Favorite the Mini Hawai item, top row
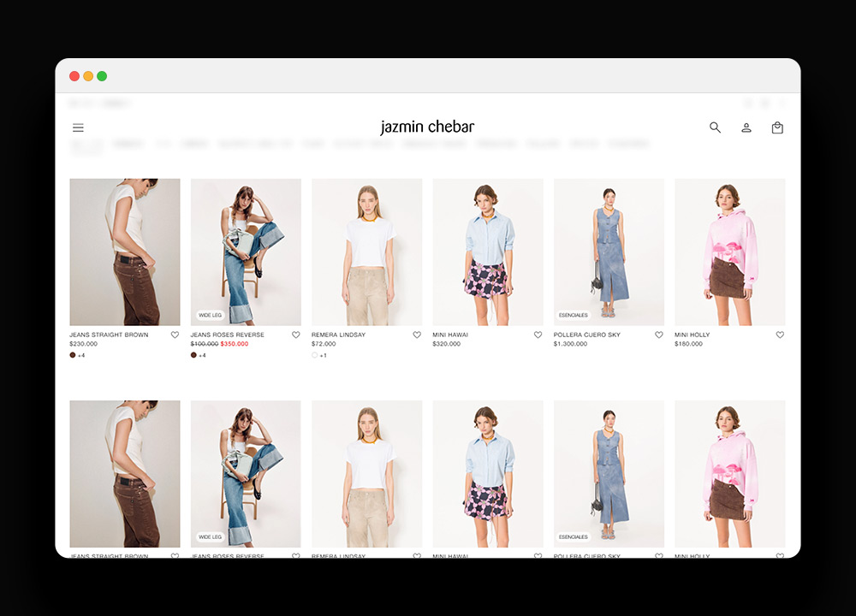This screenshot has height=616, width=856. click(538, 335)
